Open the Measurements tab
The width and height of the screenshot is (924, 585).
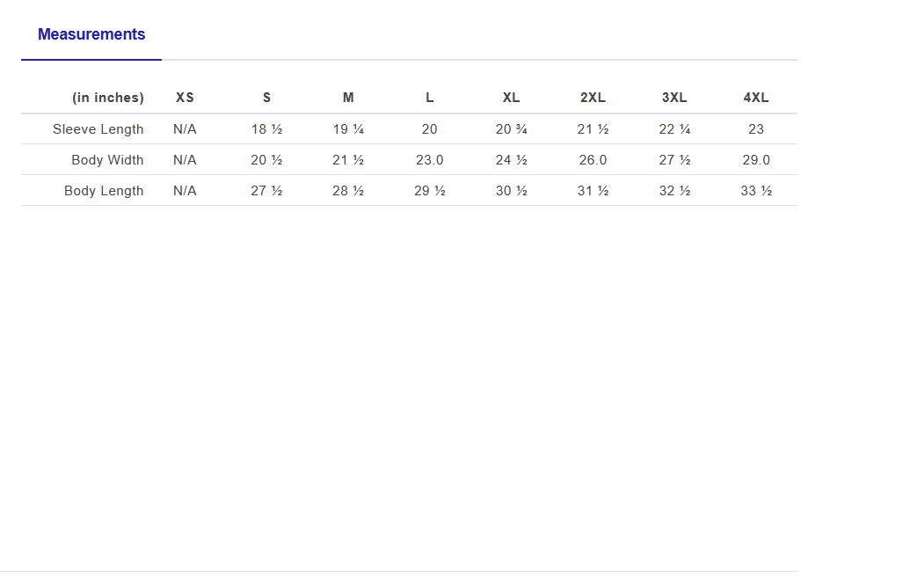pos(91,34)
